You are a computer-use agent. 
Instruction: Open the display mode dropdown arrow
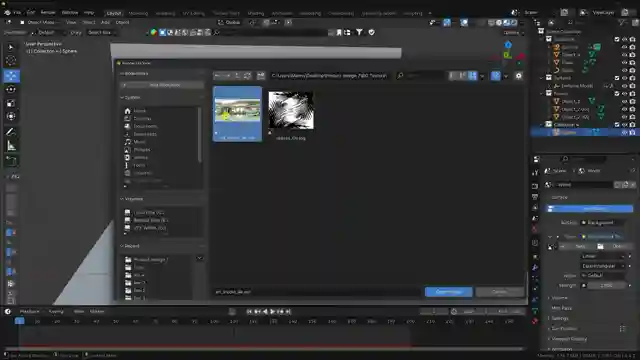click(x=482, y=76)
